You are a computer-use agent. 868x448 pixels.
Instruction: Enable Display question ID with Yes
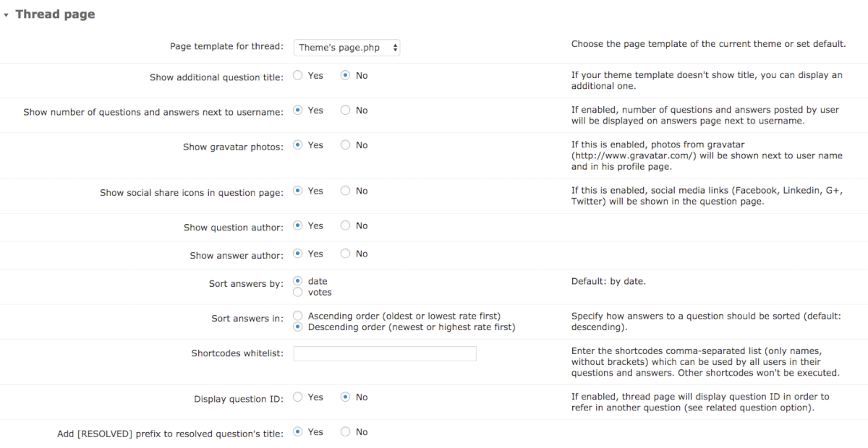[x=298, y=397]
